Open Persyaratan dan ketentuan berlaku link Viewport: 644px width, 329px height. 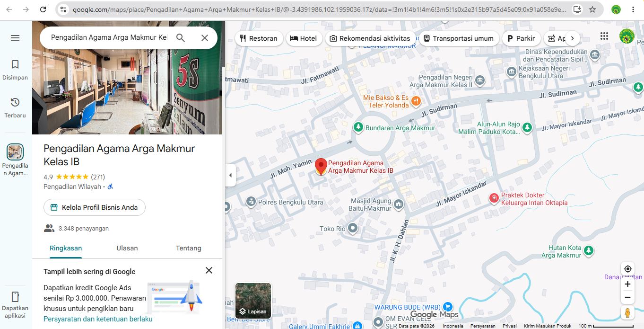pos(98,319)
